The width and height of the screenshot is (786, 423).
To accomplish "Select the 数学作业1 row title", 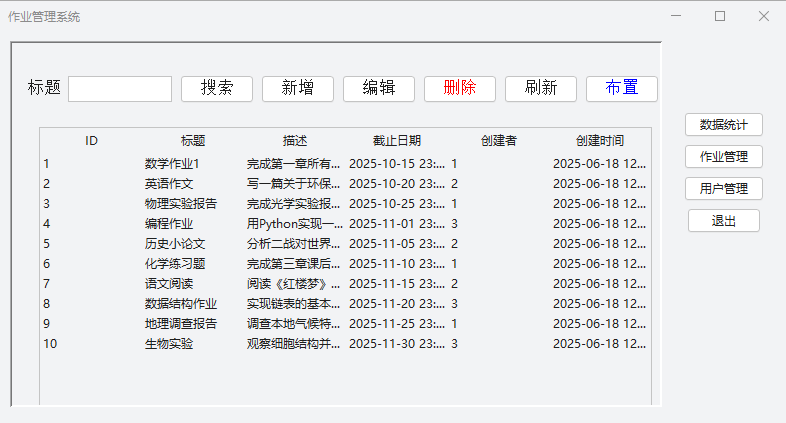I will 172,164.
